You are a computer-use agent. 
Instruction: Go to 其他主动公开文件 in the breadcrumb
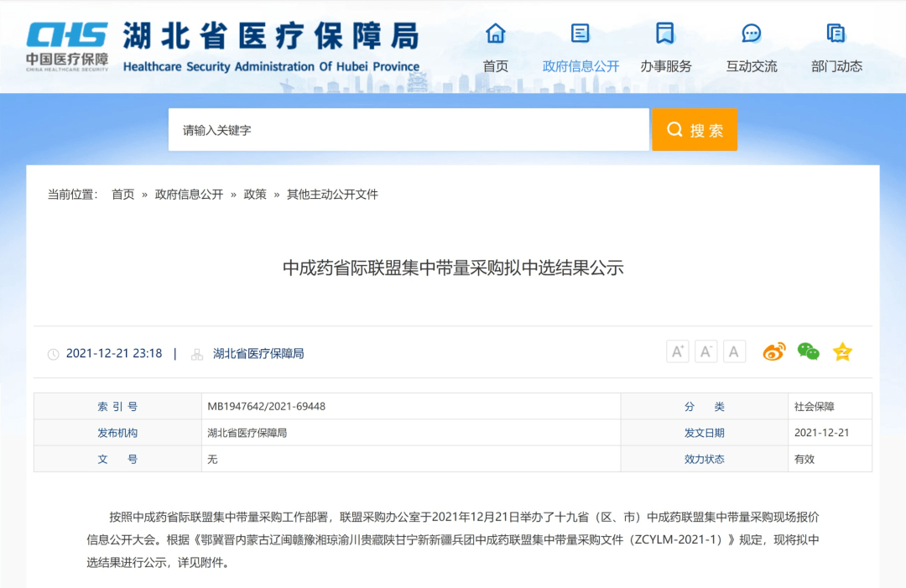coord(332,195)
